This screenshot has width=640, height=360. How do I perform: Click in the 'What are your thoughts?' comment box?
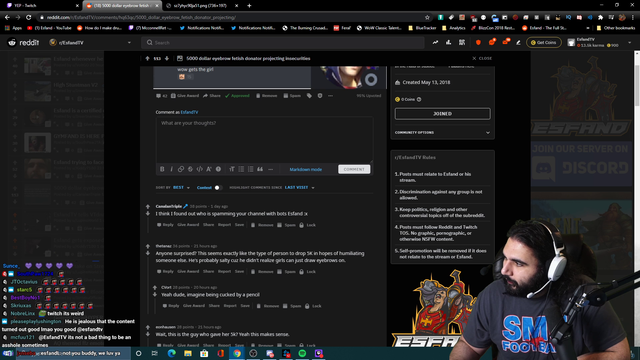264,140
